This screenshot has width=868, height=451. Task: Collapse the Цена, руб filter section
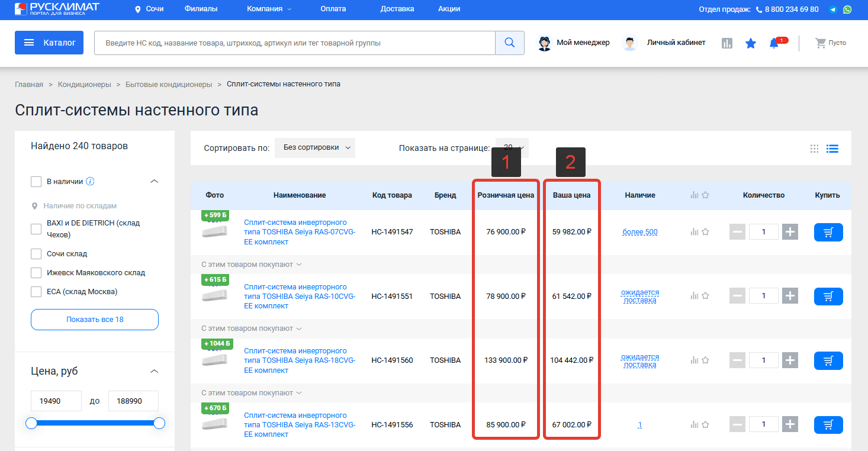click(155, 371)
